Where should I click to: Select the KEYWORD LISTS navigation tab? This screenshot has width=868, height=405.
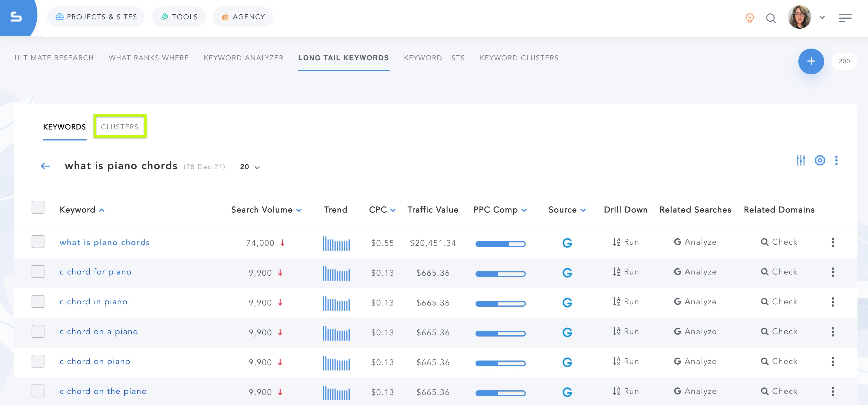click(x=435, y=58)
